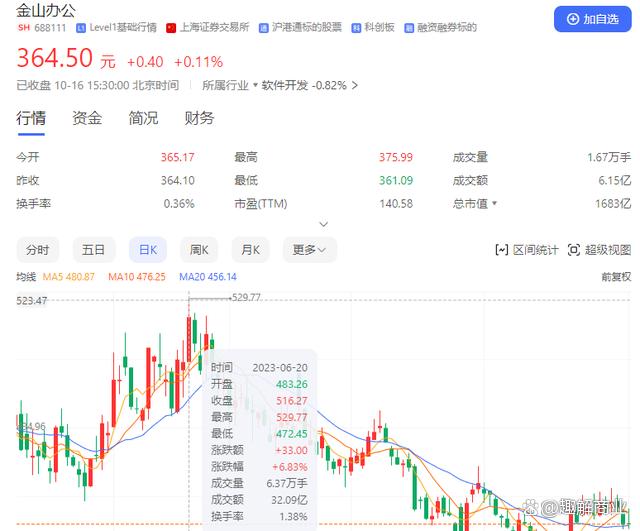Click the 金山办公 stock title
640x531 pixels.
coord(46,11)
